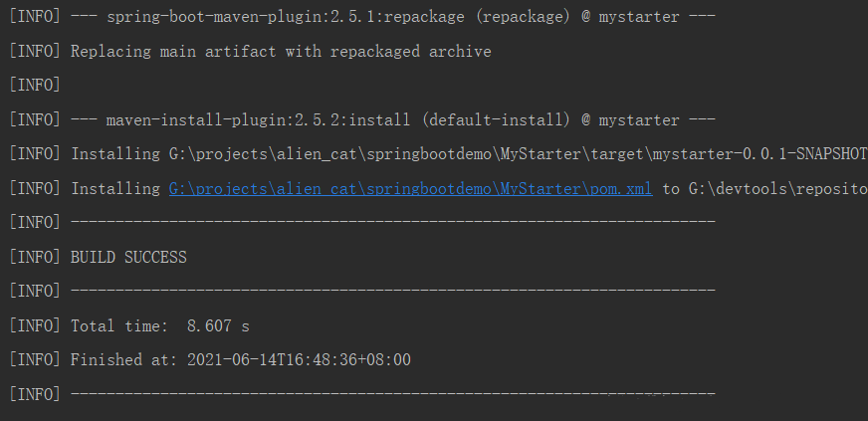Screen dimensions: 868x421
Task: Click the @ mystarter text on spring-boot plugin line
Action: tap(630, 17)
